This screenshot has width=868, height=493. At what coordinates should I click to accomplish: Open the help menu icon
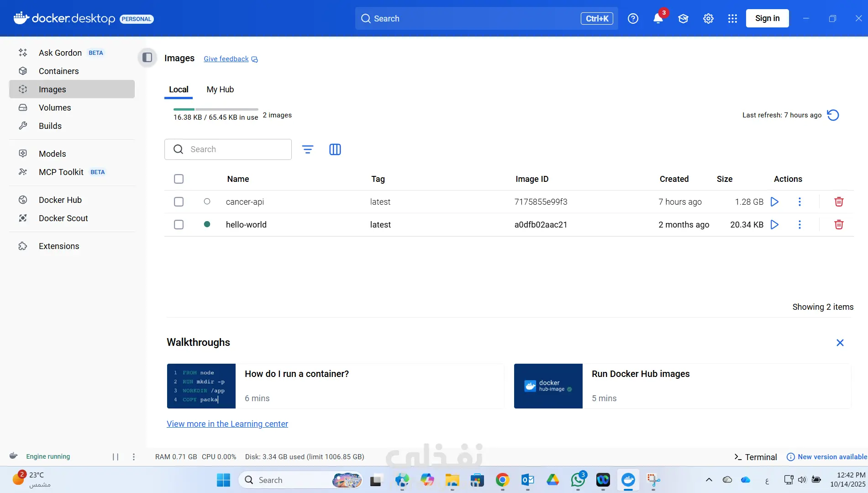tap(633, 18)
